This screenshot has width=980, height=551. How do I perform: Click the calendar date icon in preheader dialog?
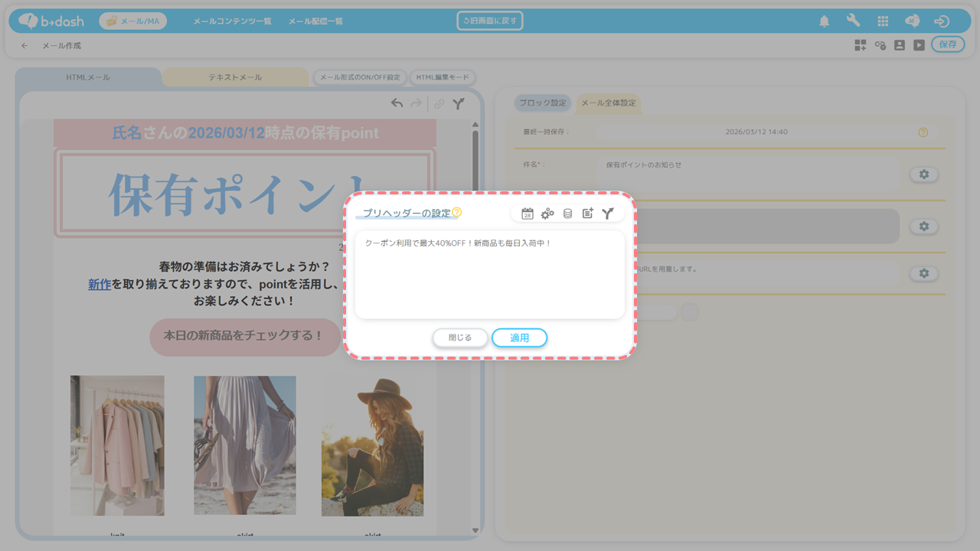click(x=528, y=214)
